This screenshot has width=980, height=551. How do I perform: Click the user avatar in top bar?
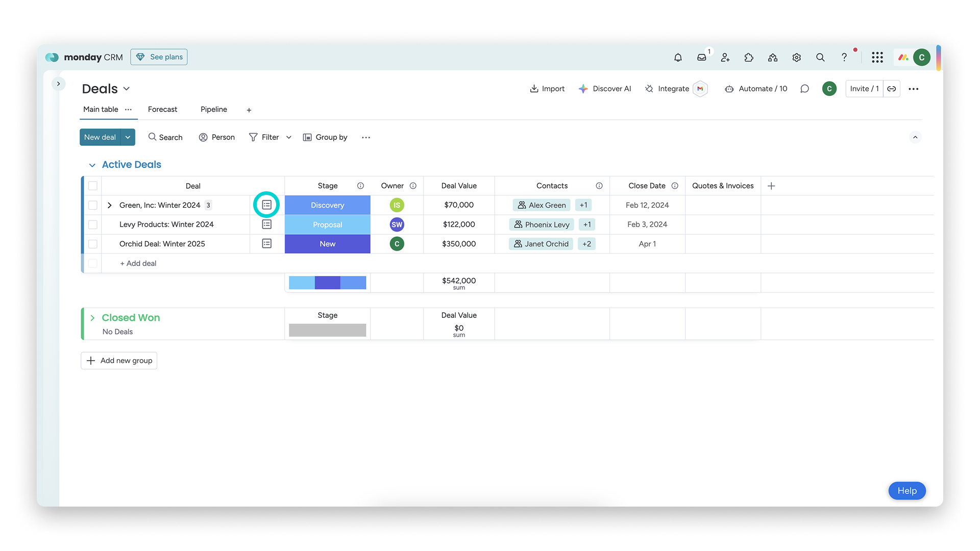tap(922, 58)
